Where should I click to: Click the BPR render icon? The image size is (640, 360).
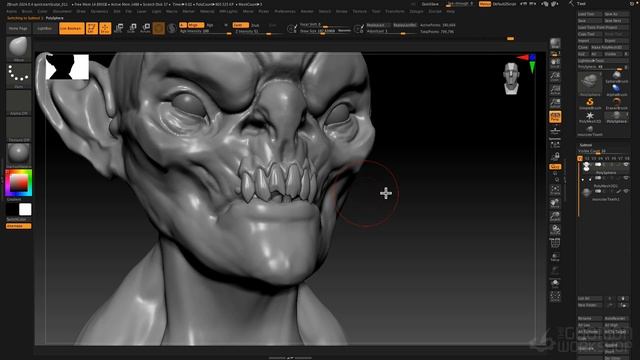pyautogui.click(x=555, y=44)
